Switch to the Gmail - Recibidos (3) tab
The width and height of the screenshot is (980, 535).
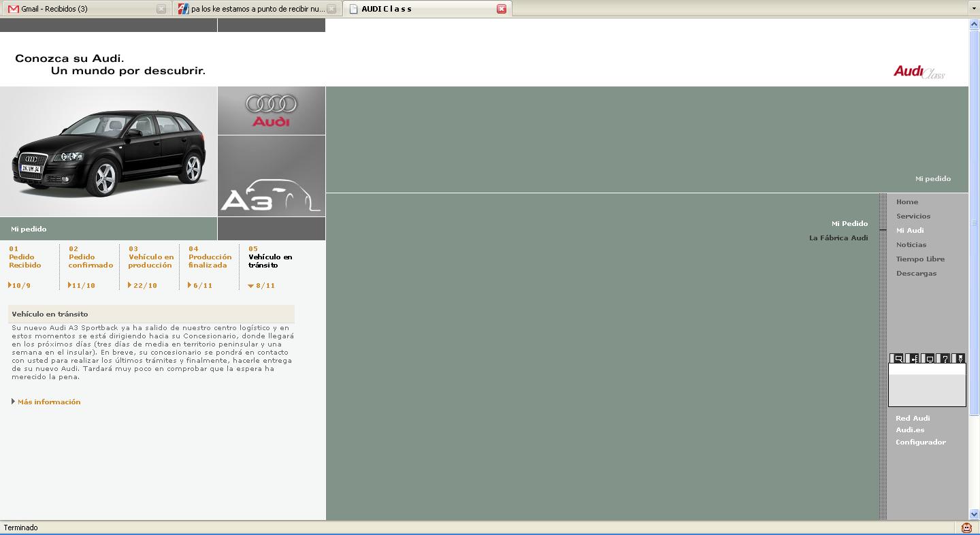pyautogui.click(x=85, y=9)
